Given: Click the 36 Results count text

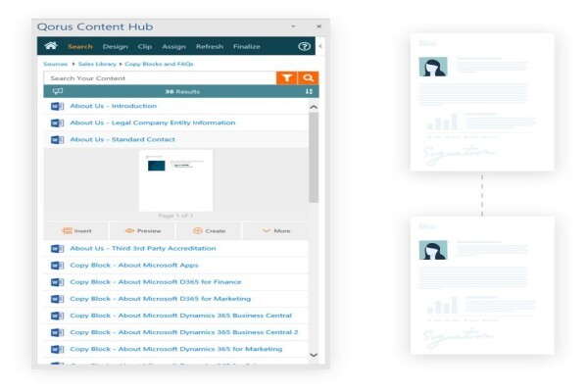Looking at the screenshot, I should pos(182,91).
